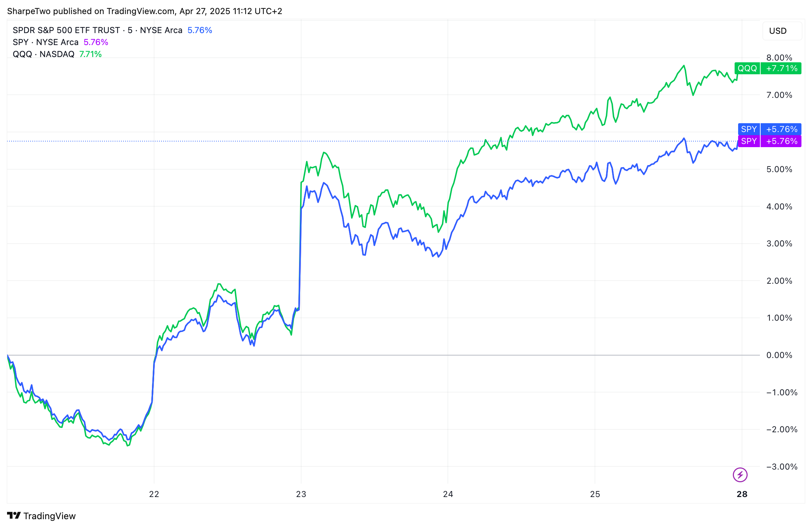The image size is (812, 528).
Task: Click the date label 24 on the time axis
Action: coord(448,494)
